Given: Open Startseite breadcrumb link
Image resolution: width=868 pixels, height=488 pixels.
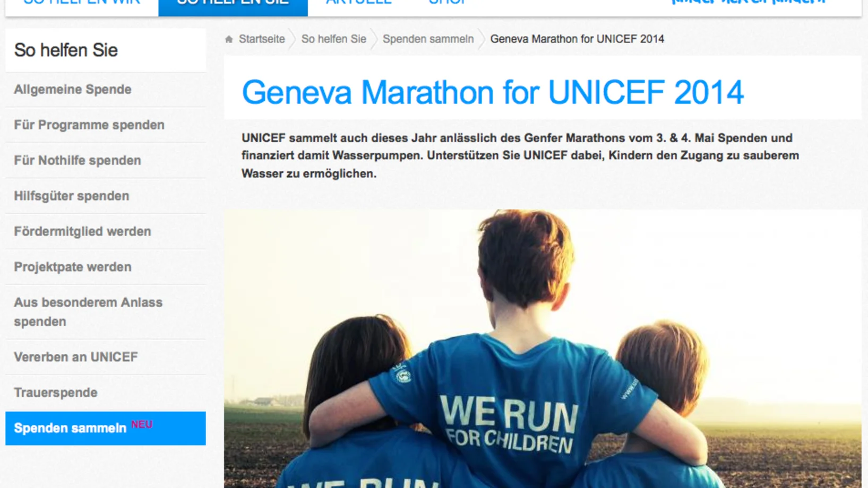Looking at the screenshot, I should (x=262, y=39).
